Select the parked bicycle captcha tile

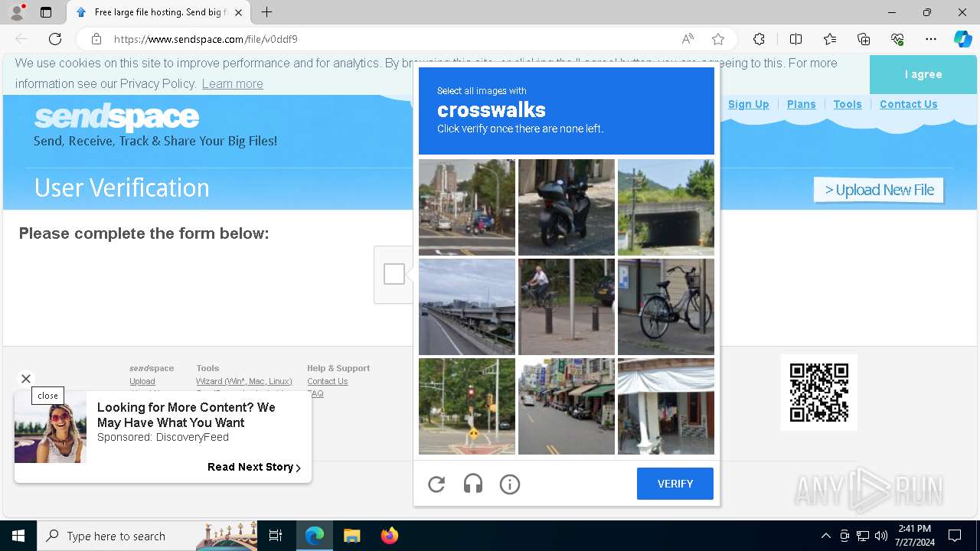(x=666, y=307)
